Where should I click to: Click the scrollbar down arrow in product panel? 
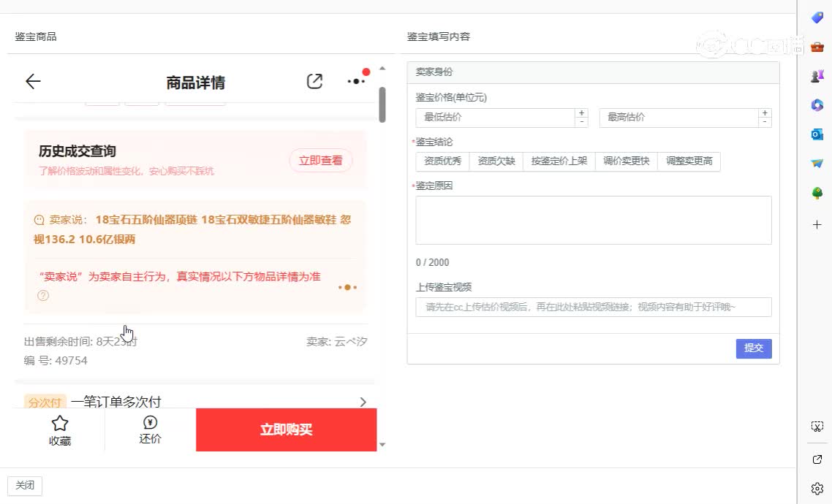click(382, 445)
